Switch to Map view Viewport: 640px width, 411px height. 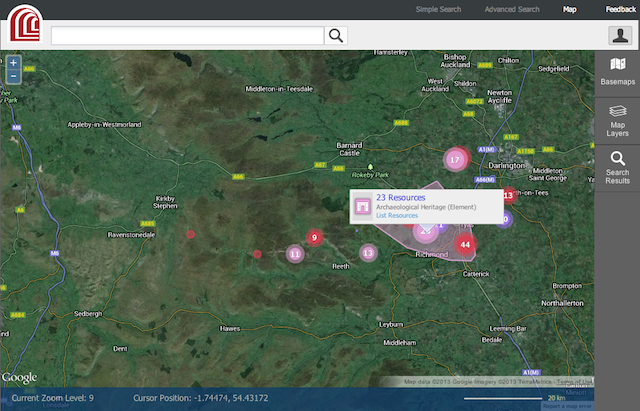(569, 9)
